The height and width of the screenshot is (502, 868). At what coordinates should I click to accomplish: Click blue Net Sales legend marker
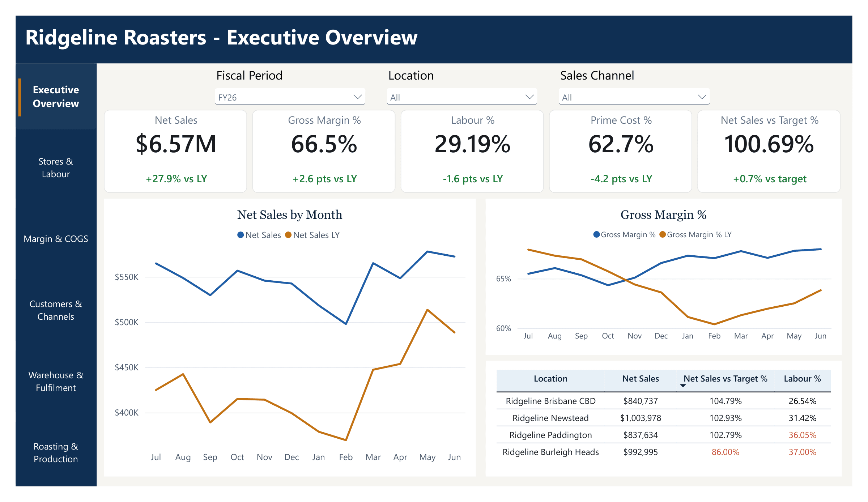point(241,235)
